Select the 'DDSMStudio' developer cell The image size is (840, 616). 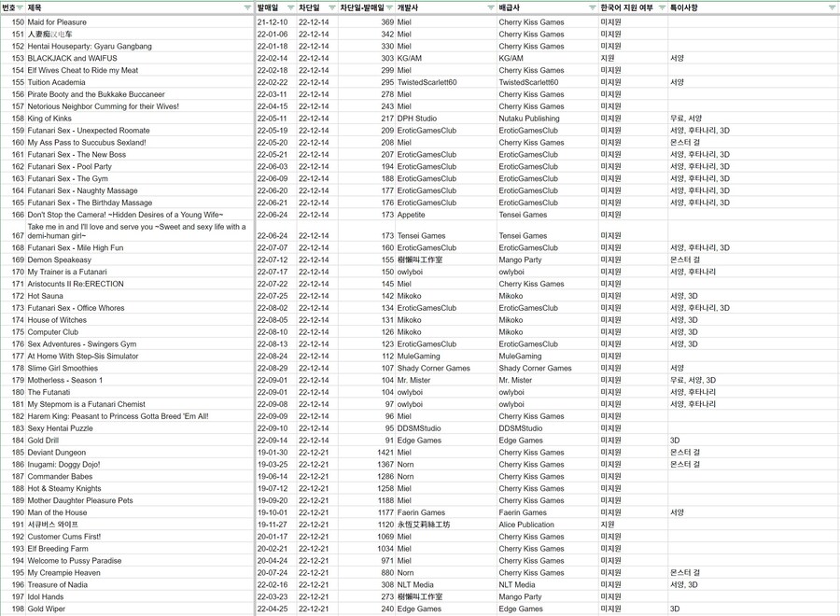click(x=446, y=428)
